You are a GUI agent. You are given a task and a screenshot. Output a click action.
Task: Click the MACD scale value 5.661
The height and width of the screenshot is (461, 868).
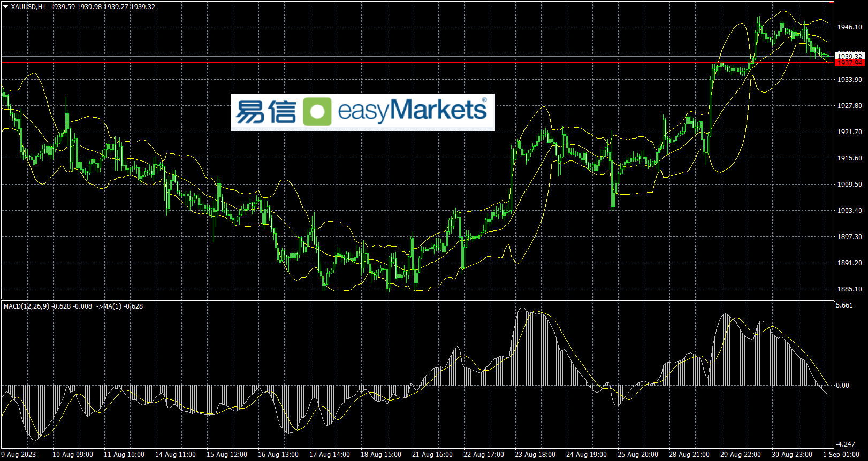click(844, 305)
